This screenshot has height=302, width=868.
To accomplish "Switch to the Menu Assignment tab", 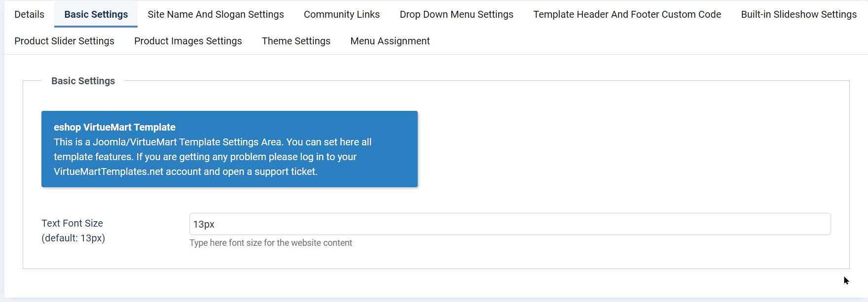I will point(390,41).
